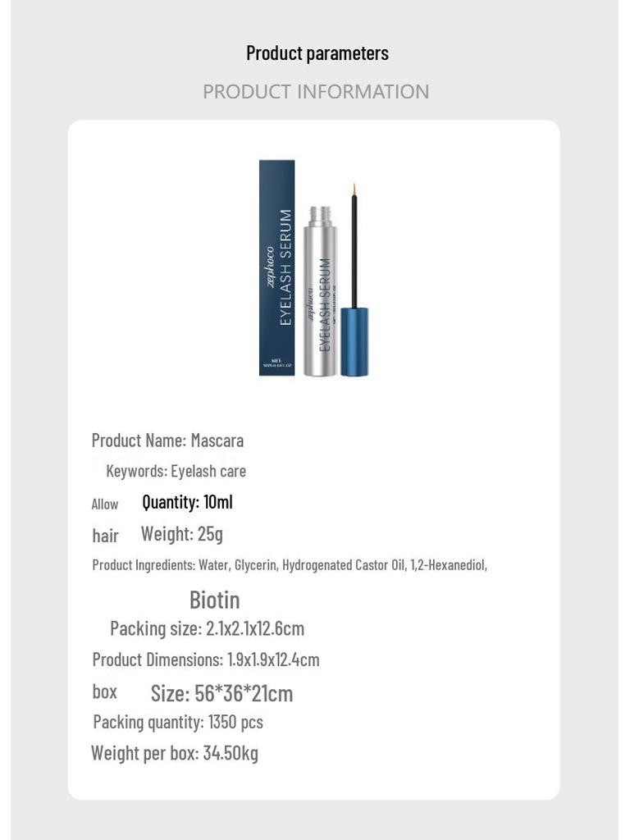
Task: Click Packing quantity: 1350 pcs line
Action: coord(178,722)
